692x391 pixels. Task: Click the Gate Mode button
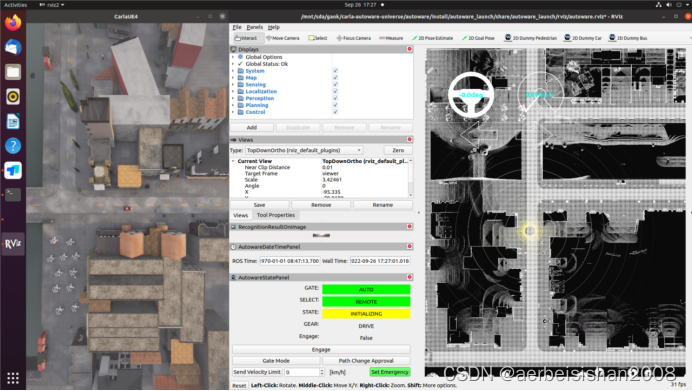coord(276,361)
